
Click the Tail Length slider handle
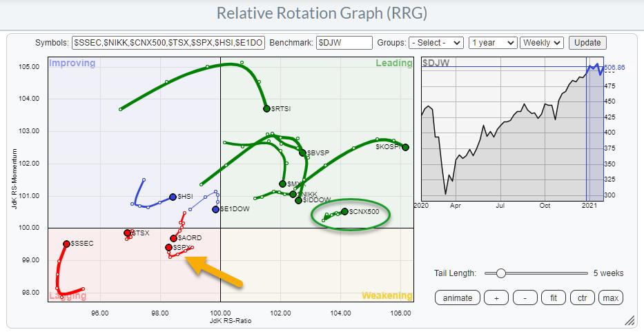[x=500, y=273]
